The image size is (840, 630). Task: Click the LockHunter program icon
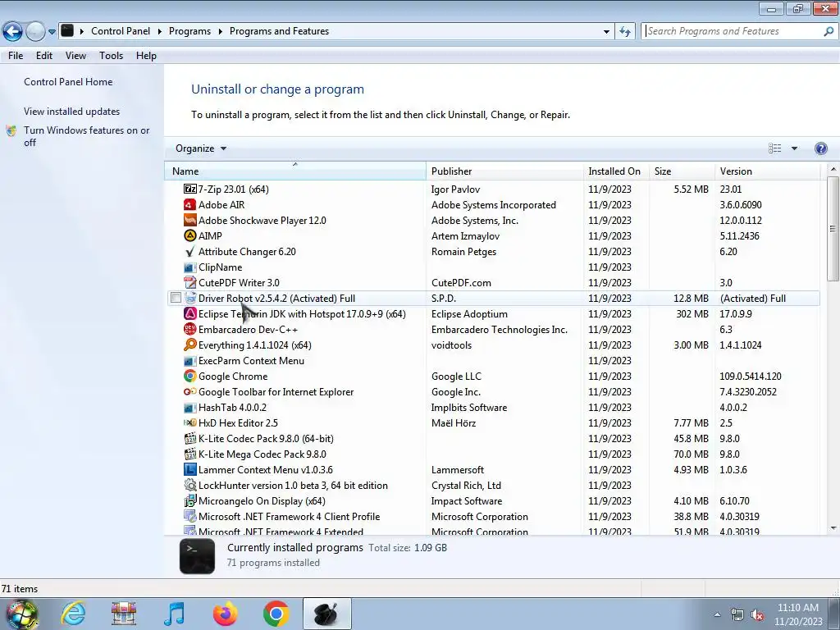[x=189, y=485]
